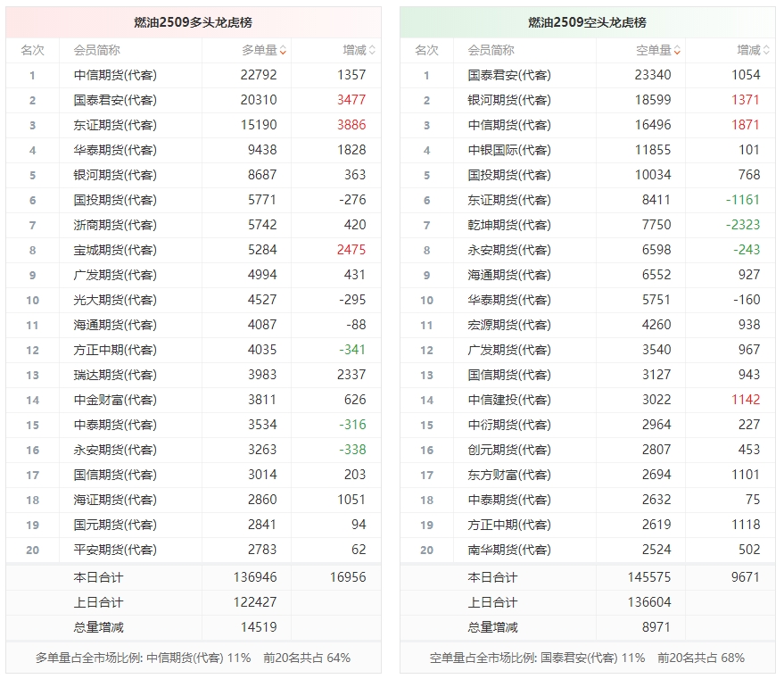
Task: Click 会员简称 header in long table
Action: coord(96,51)
